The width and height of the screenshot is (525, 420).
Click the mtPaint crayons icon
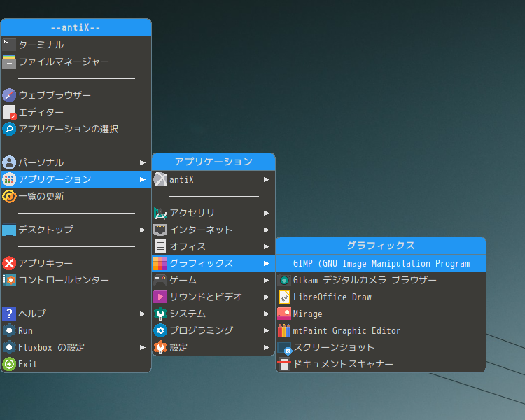coord(284,330)
